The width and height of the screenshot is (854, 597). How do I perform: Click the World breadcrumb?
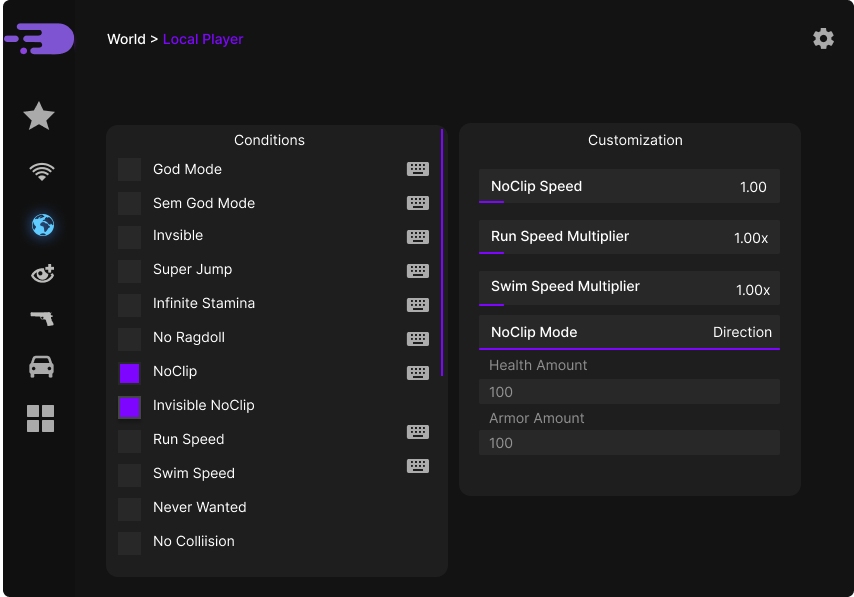pyautogui.click(x=126, y=39)
